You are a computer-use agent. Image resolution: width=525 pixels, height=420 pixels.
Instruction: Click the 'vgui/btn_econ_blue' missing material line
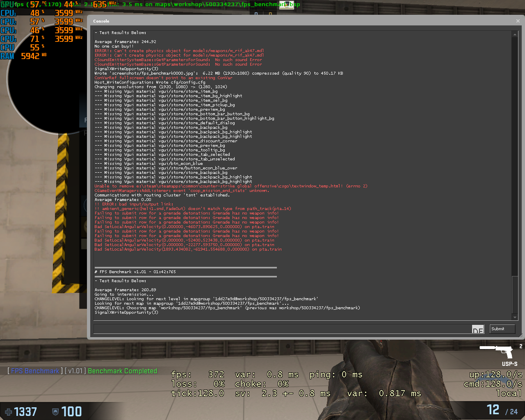tap(148, 164)
